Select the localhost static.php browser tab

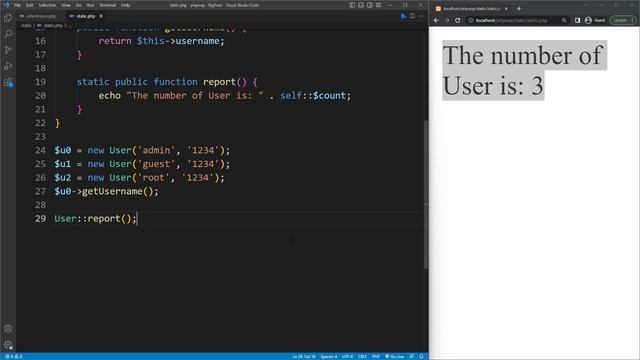(x=472, y=9)
